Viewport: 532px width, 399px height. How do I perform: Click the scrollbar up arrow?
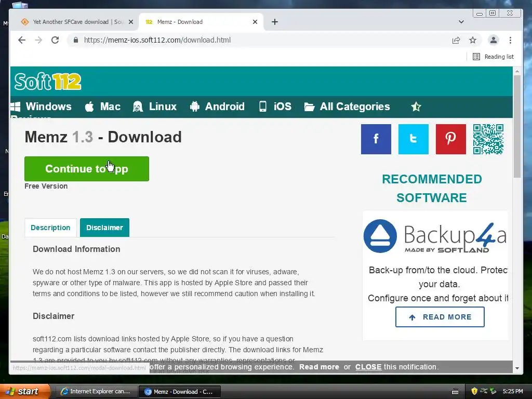pos(517,71)
